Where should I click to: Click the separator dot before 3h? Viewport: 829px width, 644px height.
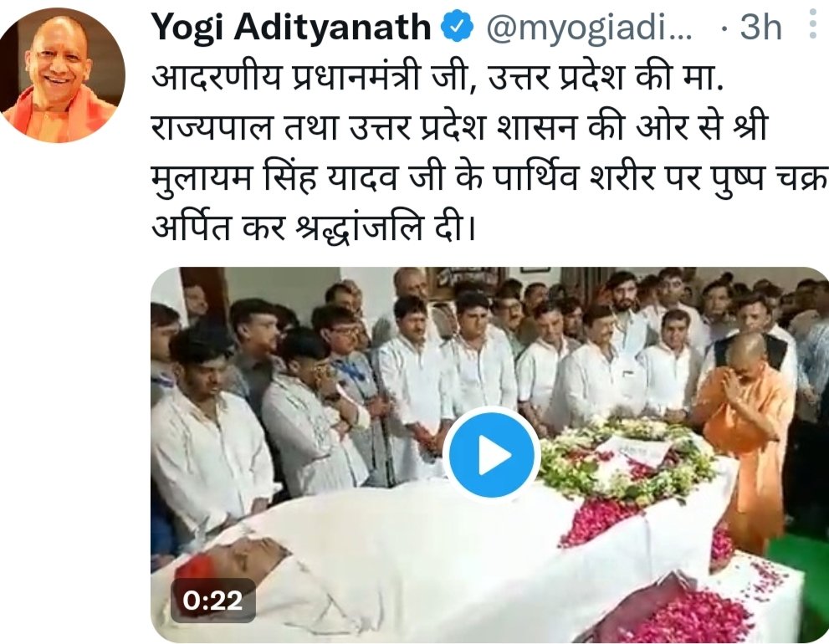click(x=724, y=29)
